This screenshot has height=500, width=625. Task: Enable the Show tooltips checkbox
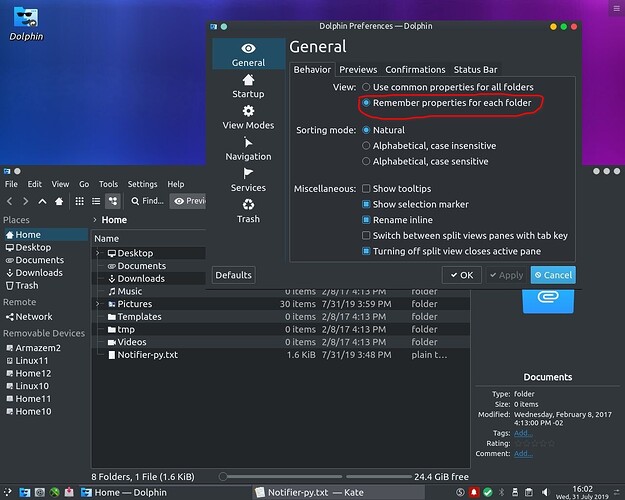click(x=367, y=189)
